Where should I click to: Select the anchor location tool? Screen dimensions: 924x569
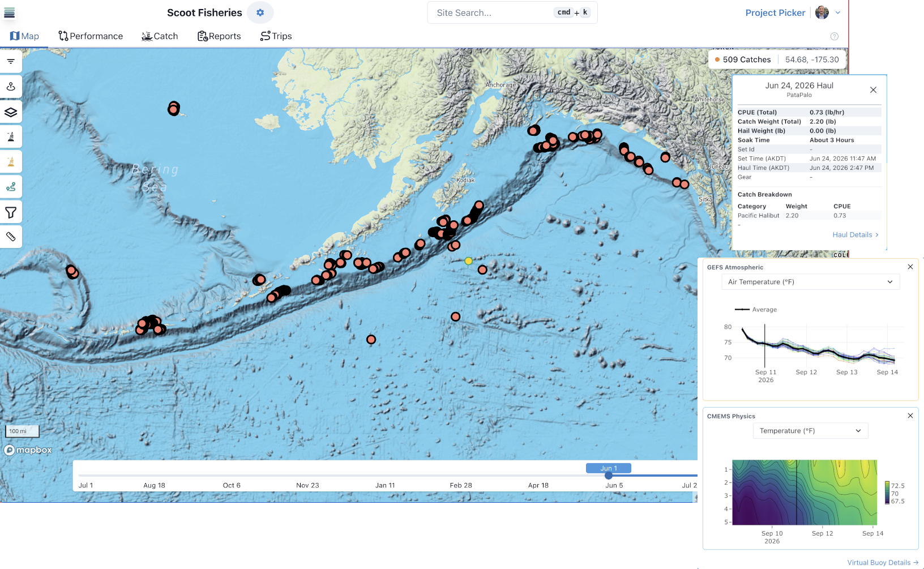(x=11, y=87)
